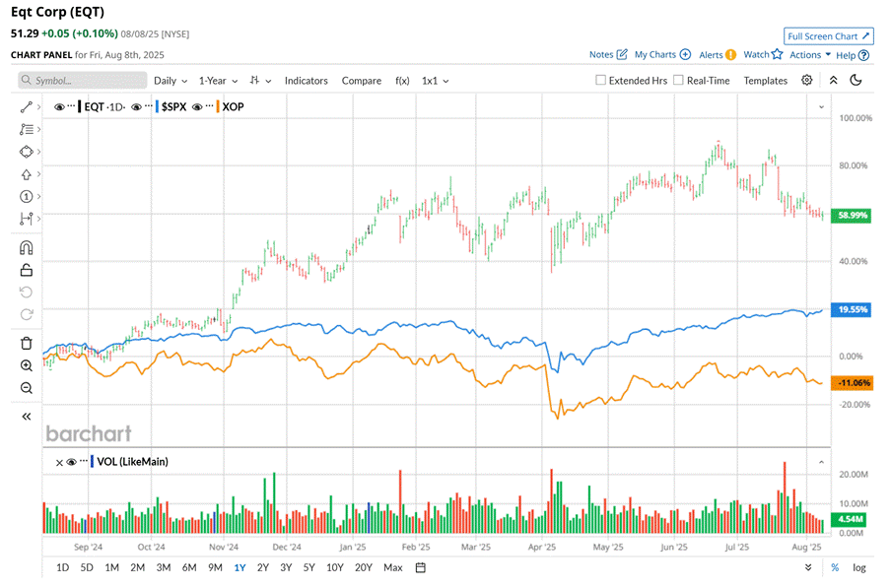
Task: Enable the Real-Time checkbox
Action: (678, 80)
